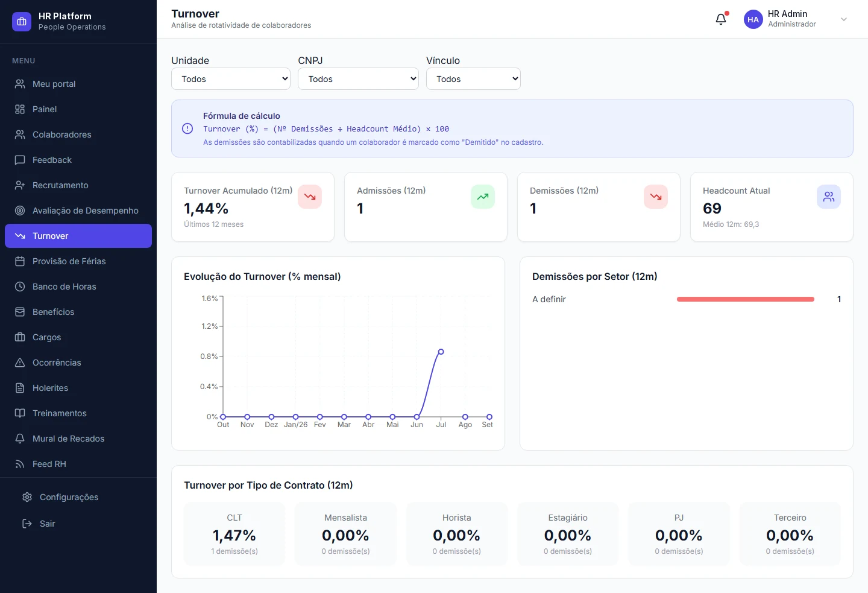Click the CLT 1,47% contract card
The height and width of the screenshot is (593, 868).
click(234, 534)
